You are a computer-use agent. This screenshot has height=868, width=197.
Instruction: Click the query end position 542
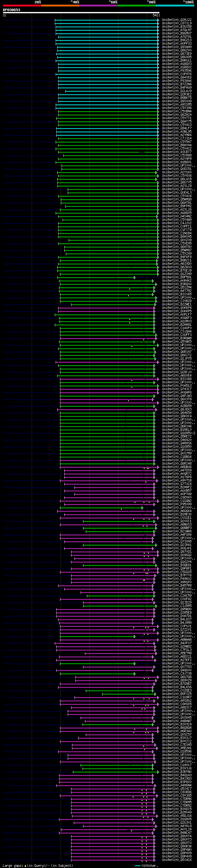click(x=155, y=15)
